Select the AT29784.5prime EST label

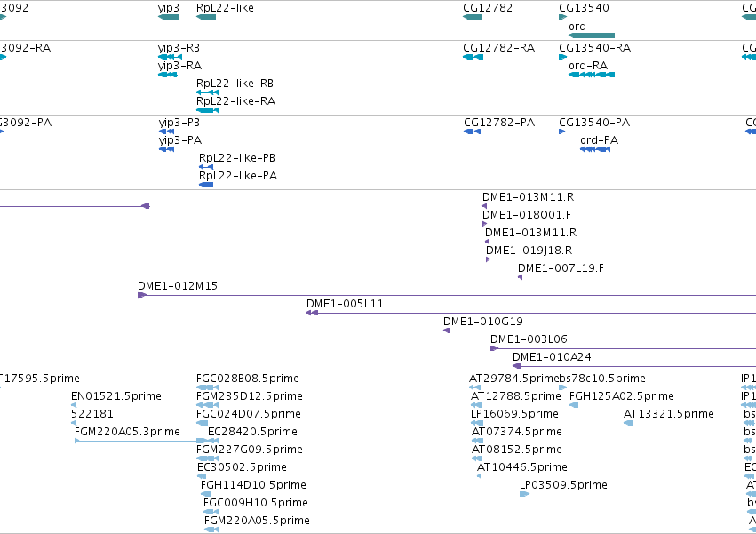[x=514, y=379]
